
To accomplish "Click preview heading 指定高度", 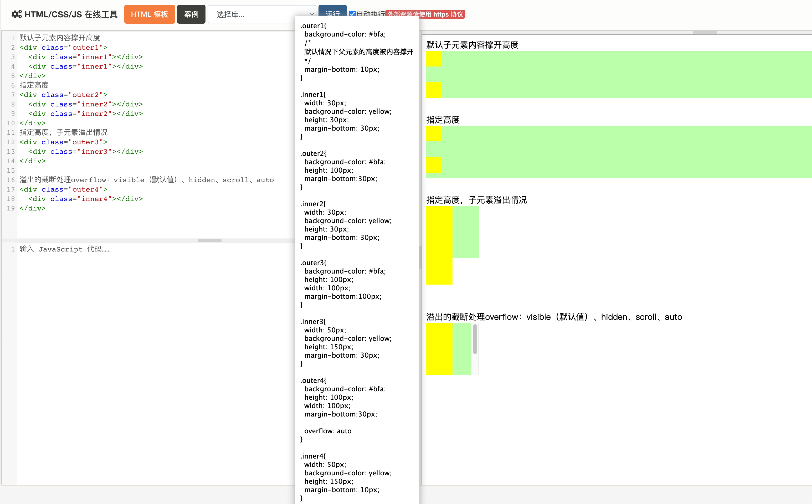I will pos(443,120).
